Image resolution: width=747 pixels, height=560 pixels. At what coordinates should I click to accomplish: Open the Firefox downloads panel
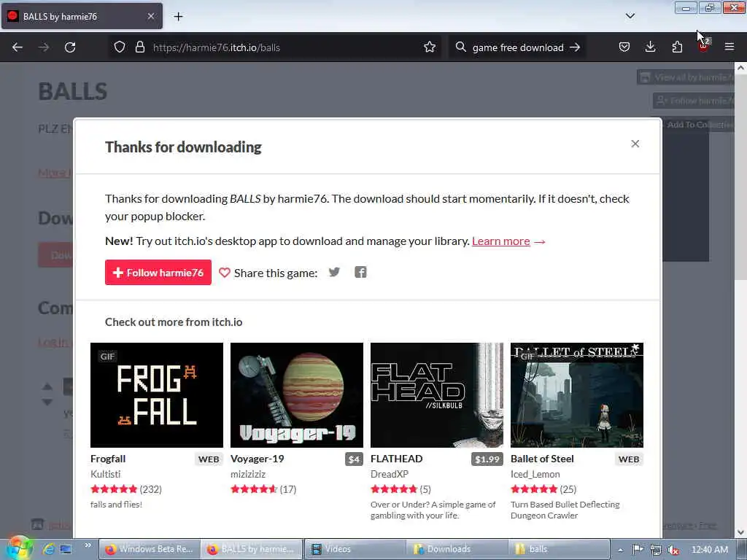650,47
